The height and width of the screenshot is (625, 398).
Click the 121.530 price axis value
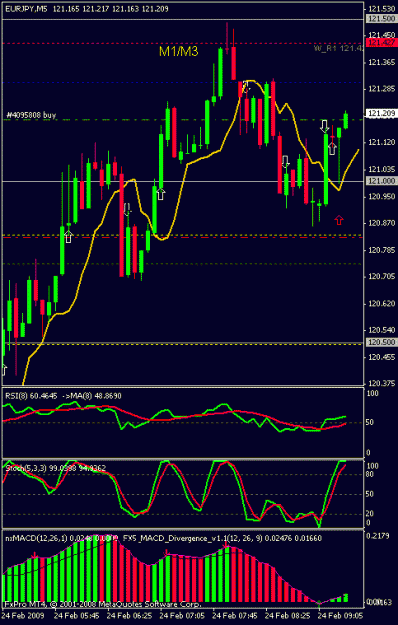click(x=381, y=9)
